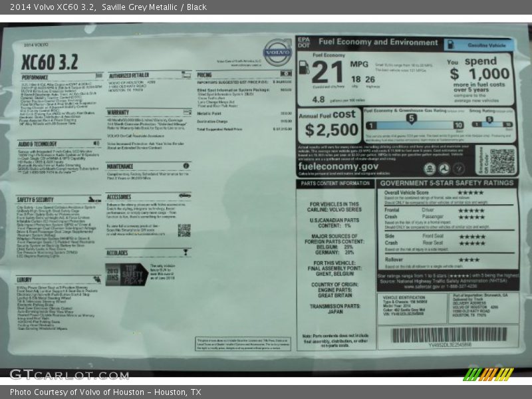The width and height of the screenshot is (532, 399).
Task: Click the 'LUXURY' section title
Action: click(24, 280)
